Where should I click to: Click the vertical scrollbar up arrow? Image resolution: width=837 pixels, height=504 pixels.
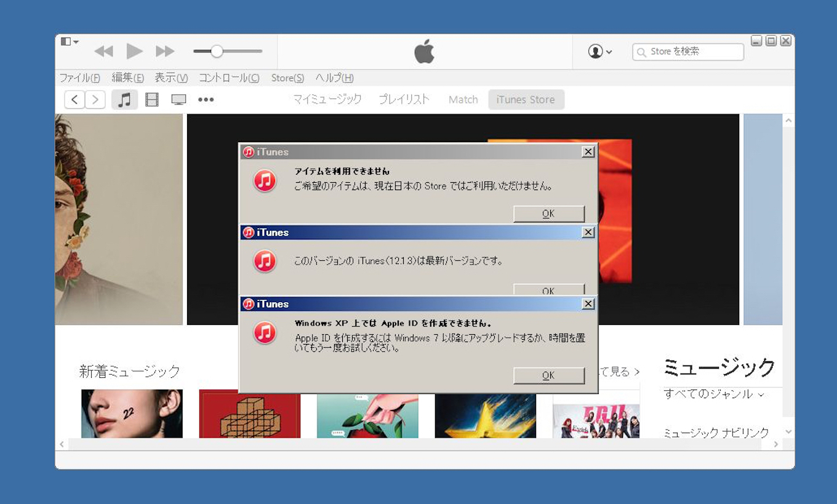(788, 121)
